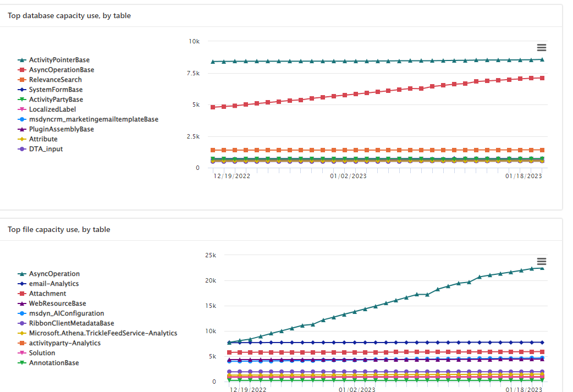This screenshot has width=573, height=392.
Task: Hide the ActivityPartyBase series via legend
Action: coord(56,100)
